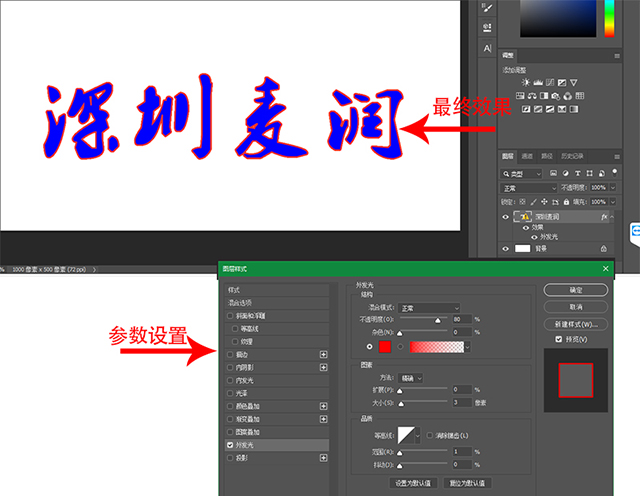Screen dimensions: 640x496
Task: Uncheck the Outer Glow style checkbox
Action: click(x=230, y=445)
